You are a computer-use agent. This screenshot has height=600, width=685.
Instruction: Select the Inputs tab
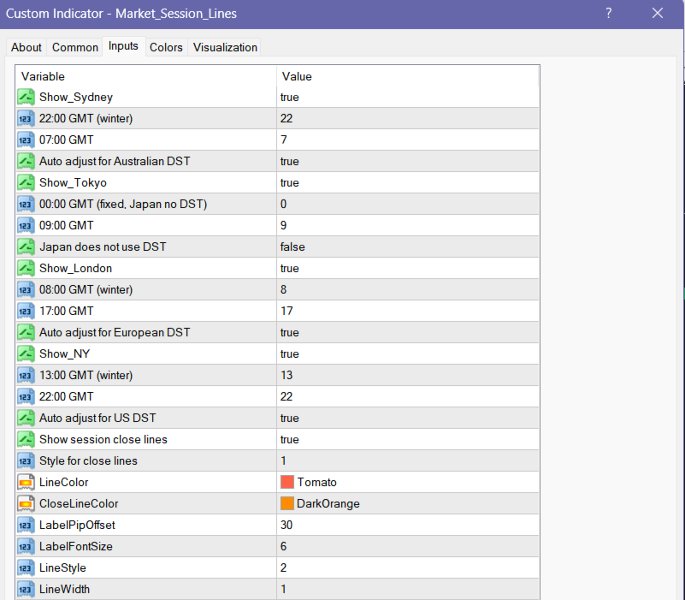point(123,46)
